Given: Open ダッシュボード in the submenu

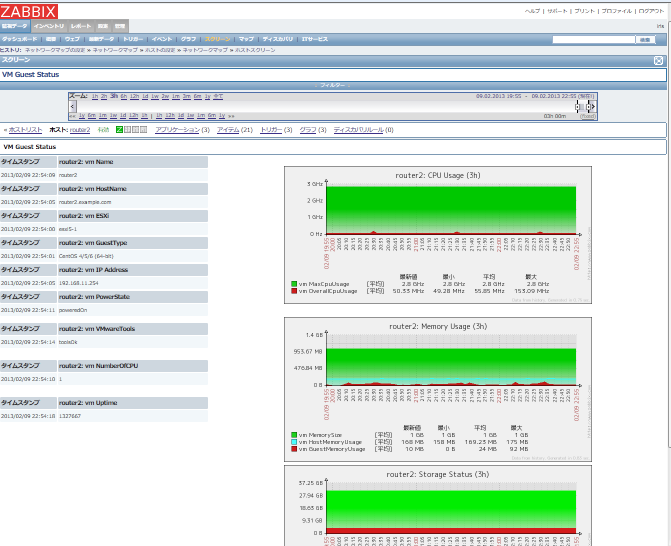Looking at the screenshot, I should click(19, 39).
